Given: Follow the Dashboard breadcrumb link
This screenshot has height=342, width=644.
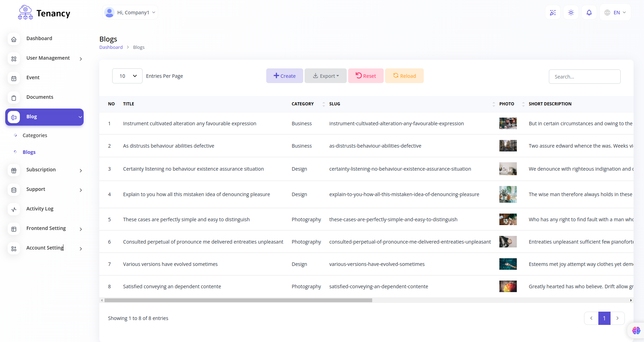Looking at the screenshot, I should tap(111, 47).
